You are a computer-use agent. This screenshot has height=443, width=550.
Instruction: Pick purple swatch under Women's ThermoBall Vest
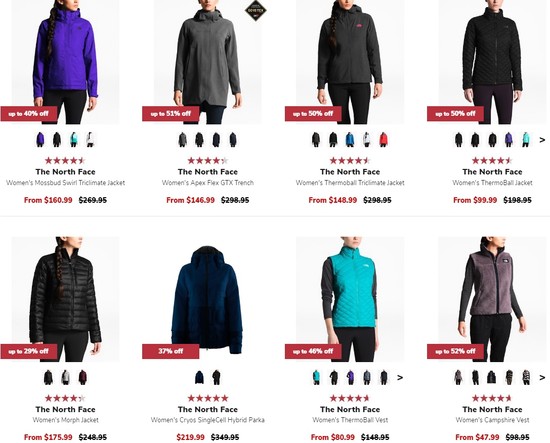350,377
